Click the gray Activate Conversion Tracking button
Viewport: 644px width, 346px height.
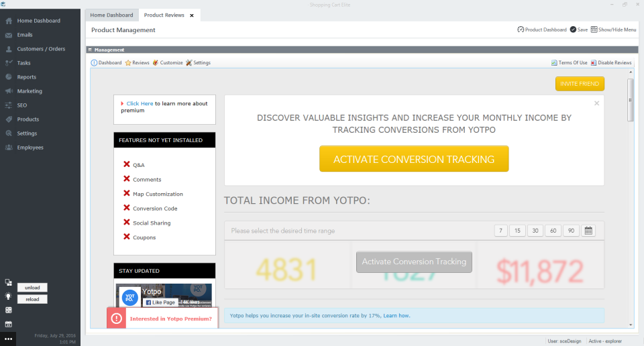click(414, 262)
